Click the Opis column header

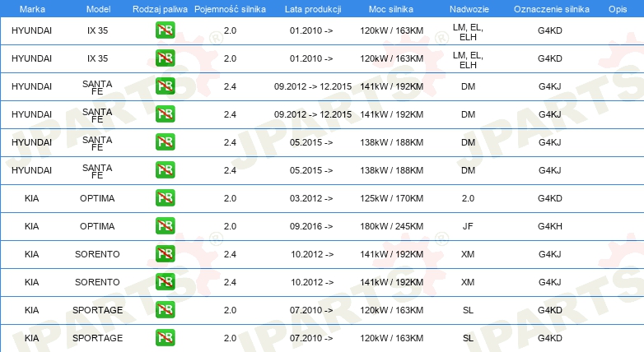618,9
